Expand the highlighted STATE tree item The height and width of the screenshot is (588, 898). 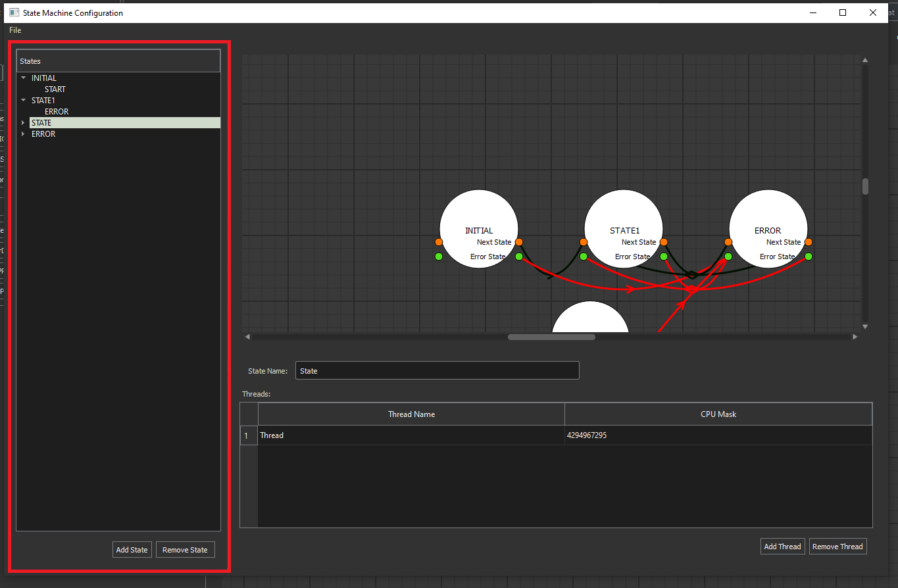pyautogui.click(x=24, y=123)
